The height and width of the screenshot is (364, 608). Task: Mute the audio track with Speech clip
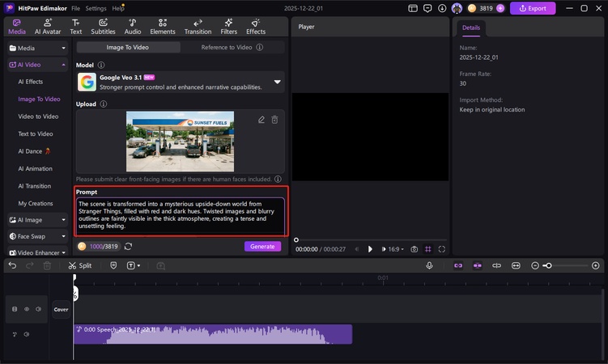coord(26,334)
